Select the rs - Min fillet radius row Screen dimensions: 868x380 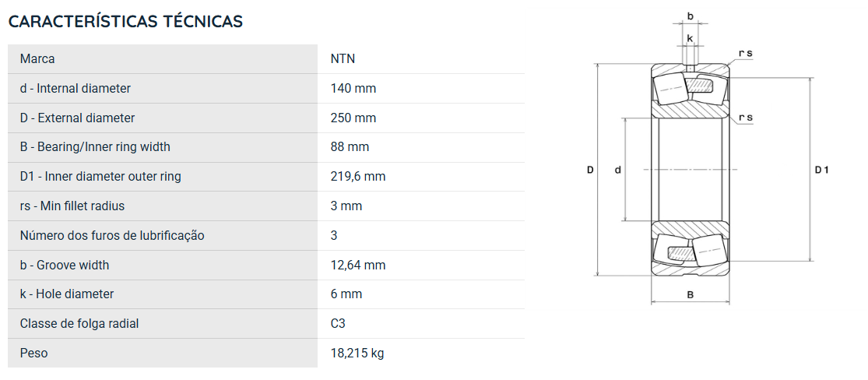pos(266,206)
